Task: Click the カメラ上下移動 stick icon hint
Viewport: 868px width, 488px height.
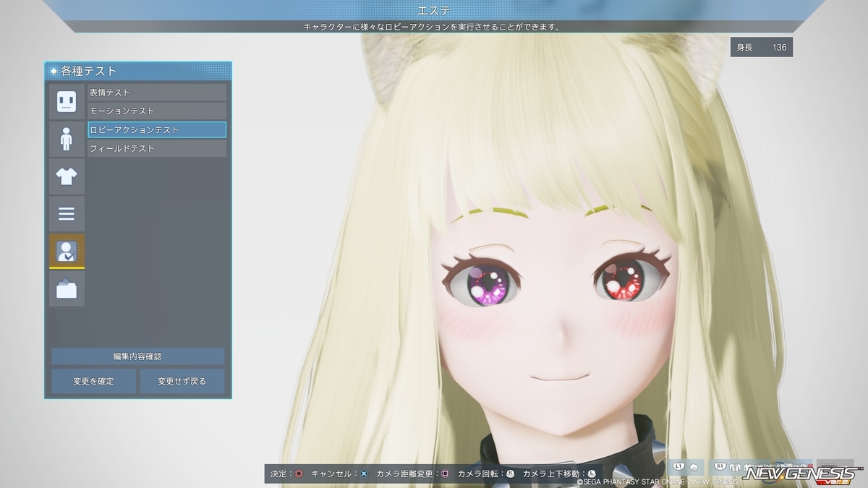Action: pos(591,474)
